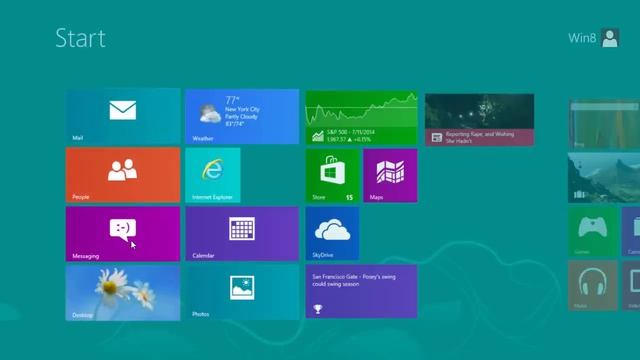Open the Mail tile

pos(123,117)
